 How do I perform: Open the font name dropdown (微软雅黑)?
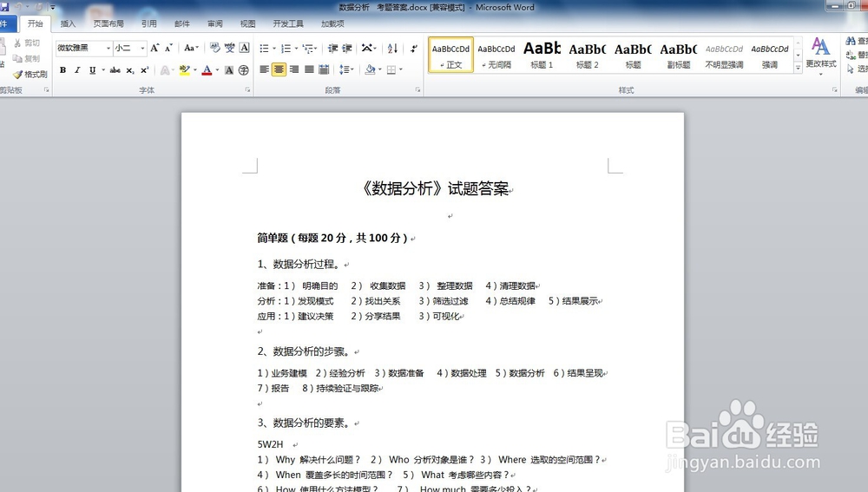click(x=108, y=48)
